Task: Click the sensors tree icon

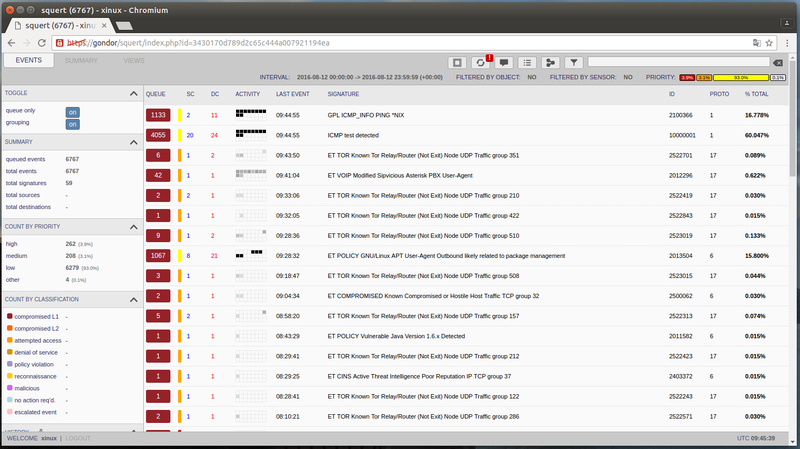Action: (x=552, y=62)
